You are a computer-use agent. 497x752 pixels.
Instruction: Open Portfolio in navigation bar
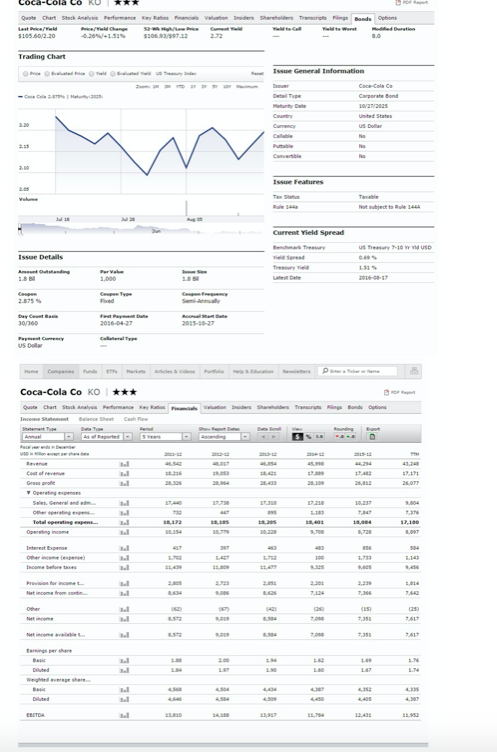tap(213, 371)
